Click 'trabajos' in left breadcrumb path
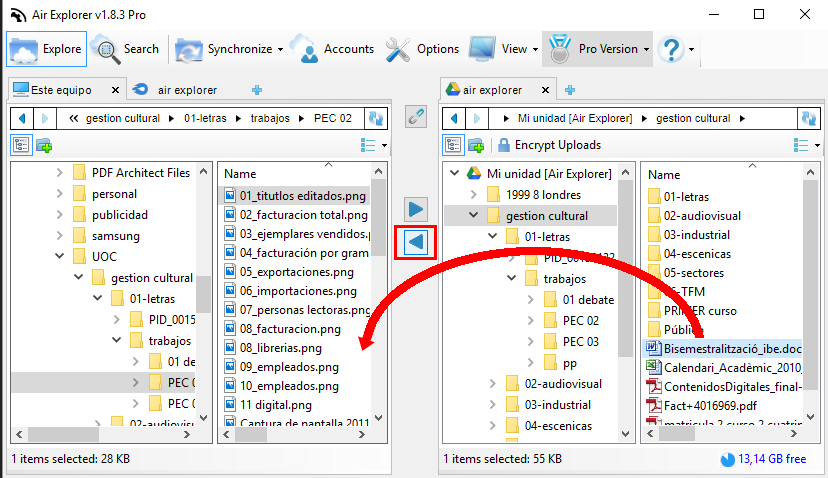This screenshot has height=478, width=828. 270,118
